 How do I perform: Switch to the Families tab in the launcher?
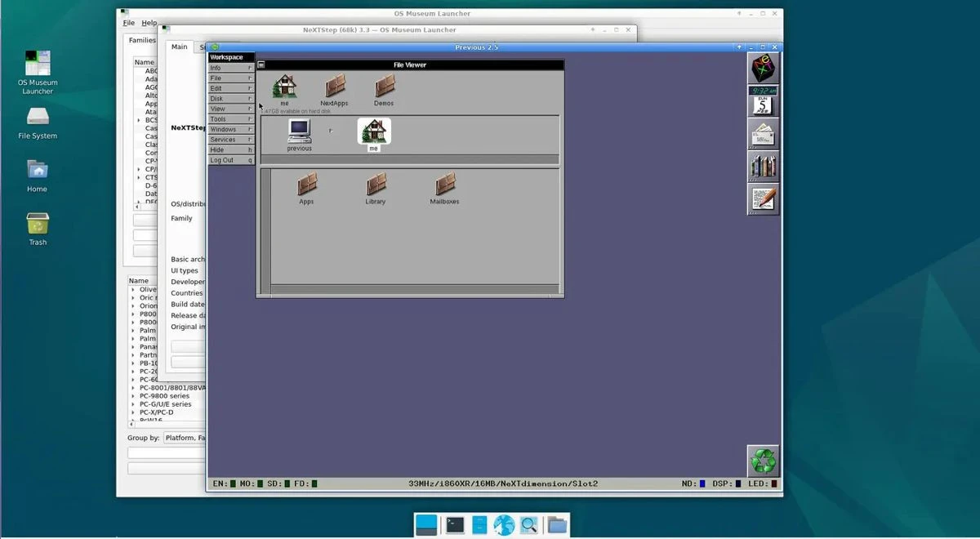point(141,40)
